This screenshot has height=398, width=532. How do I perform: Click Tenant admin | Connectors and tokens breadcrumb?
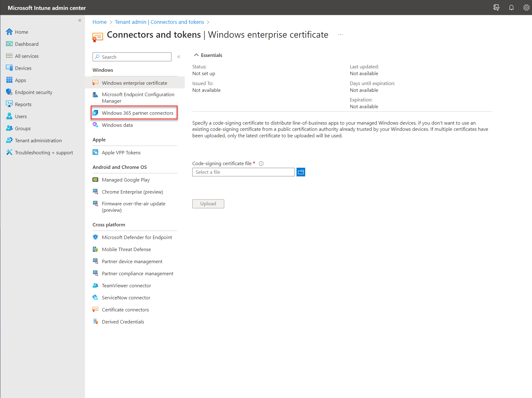[x=159, y=22]
